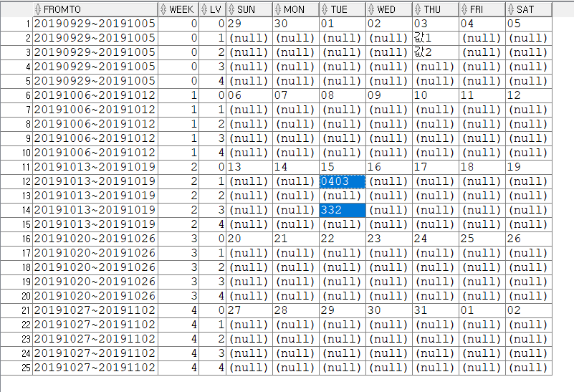
Task: Click SAT '(null)' cell in row 25
Action: 529,368
